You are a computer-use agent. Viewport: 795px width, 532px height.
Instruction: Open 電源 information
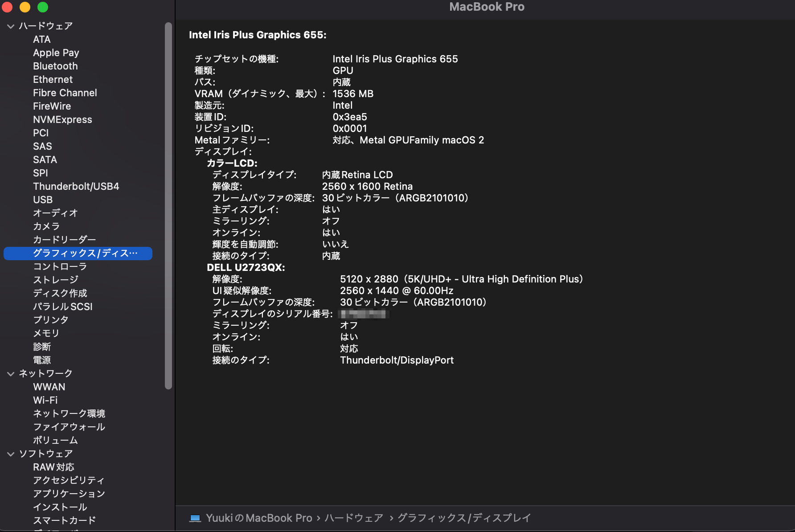click(42, 360)
